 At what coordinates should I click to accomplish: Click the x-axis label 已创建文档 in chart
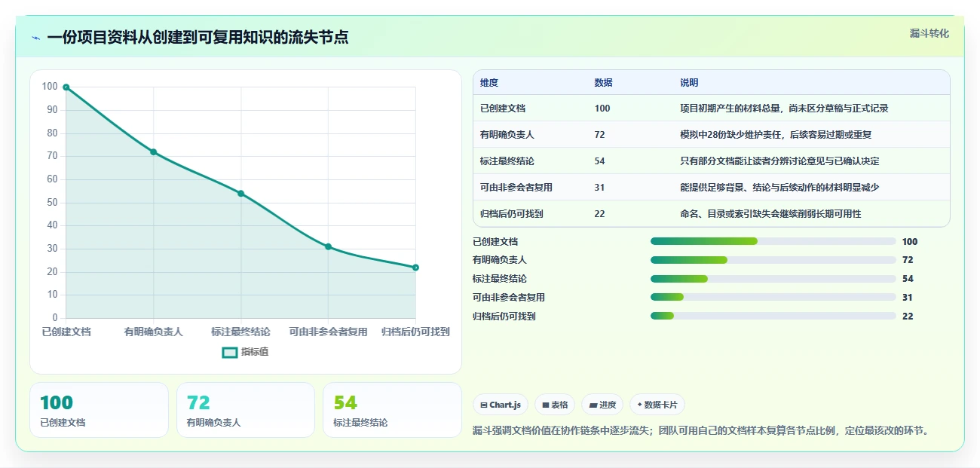(66, 332)
